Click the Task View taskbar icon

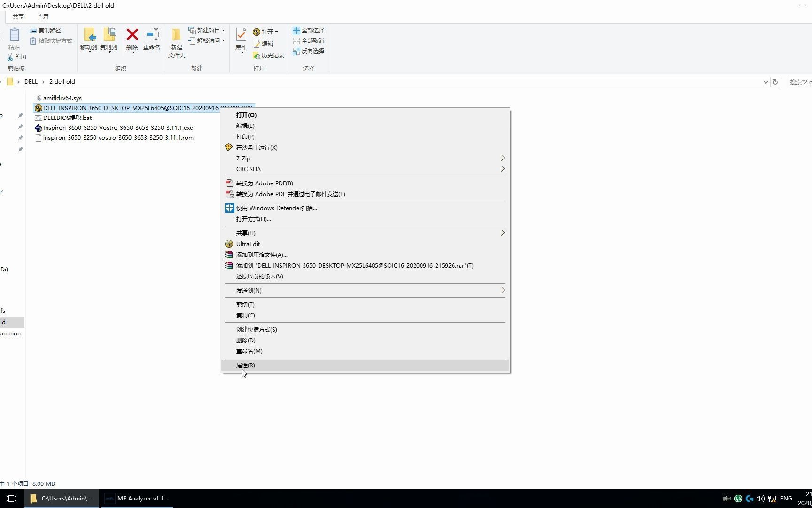[x=11, y=499]
